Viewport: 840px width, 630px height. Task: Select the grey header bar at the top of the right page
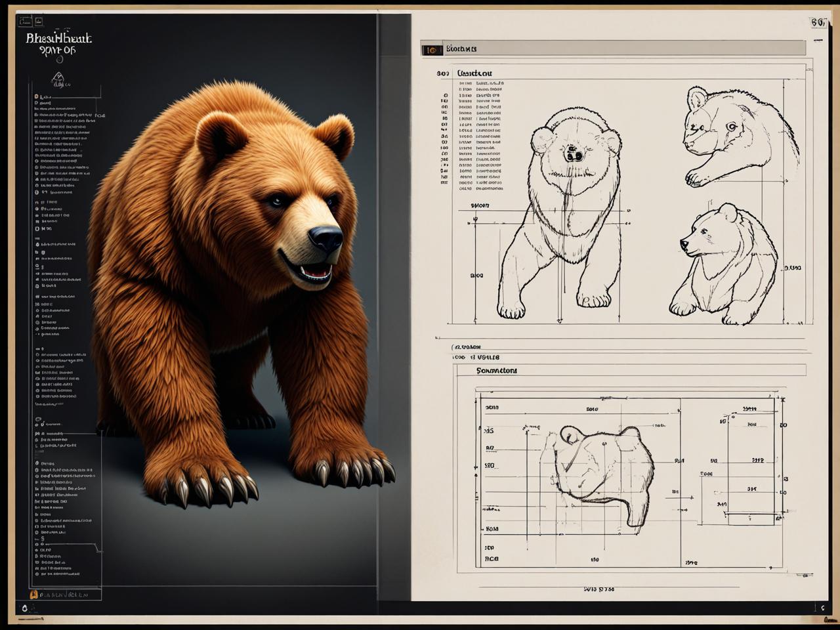[x=613, y=49]
